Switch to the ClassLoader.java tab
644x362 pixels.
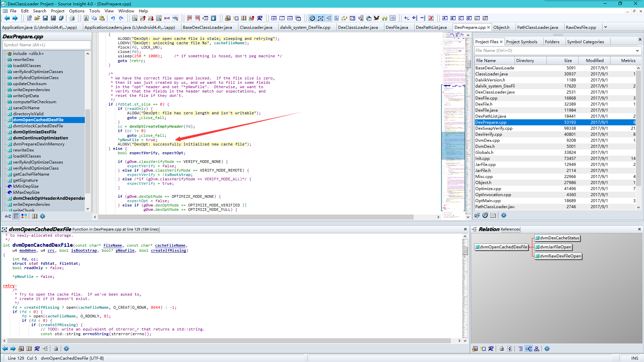[256, 27]
